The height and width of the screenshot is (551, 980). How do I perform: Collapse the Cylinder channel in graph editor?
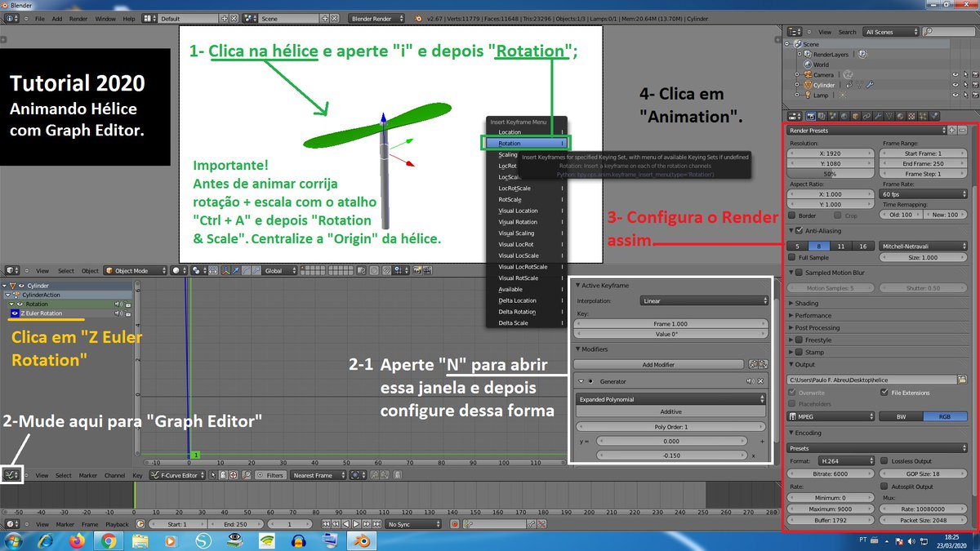point(4,286)
